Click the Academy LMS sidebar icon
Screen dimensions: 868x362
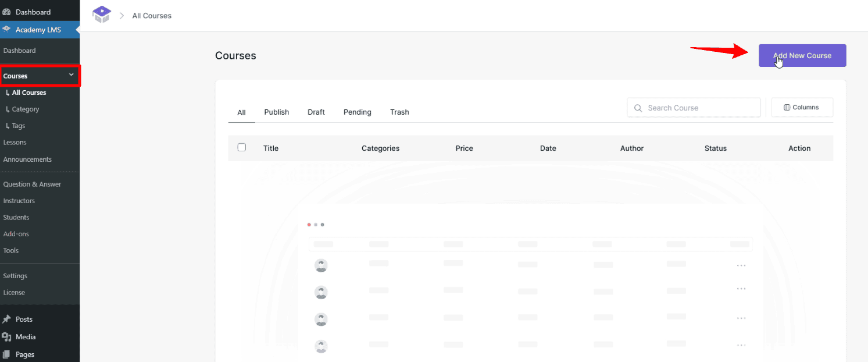(6, 30)
